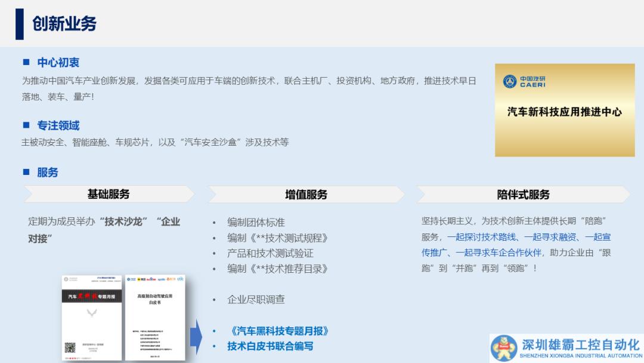Open the 汽车黑科技专题月报 cover thumbnail

point(92,317)
